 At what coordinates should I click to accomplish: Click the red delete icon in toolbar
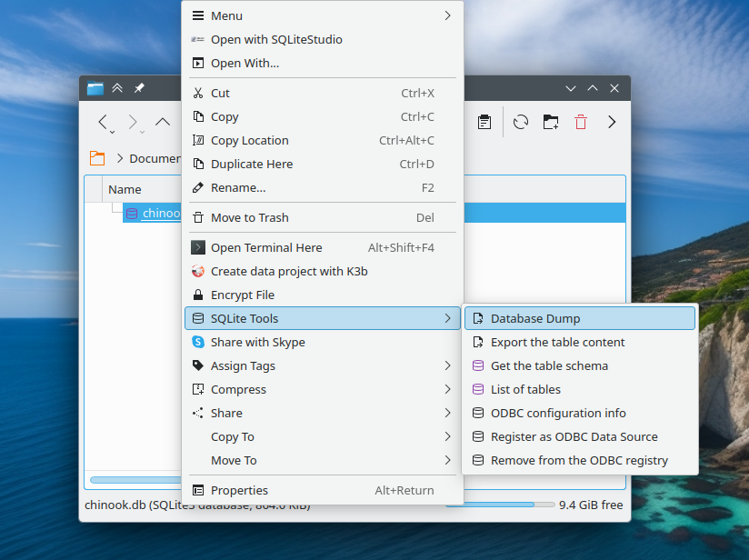(x=581, y=123)
